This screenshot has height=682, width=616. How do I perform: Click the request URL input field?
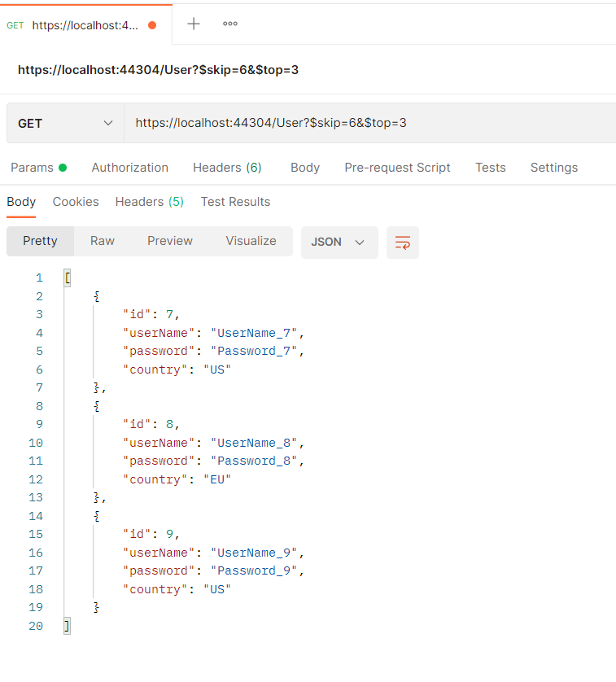click(x=366, y=123)
